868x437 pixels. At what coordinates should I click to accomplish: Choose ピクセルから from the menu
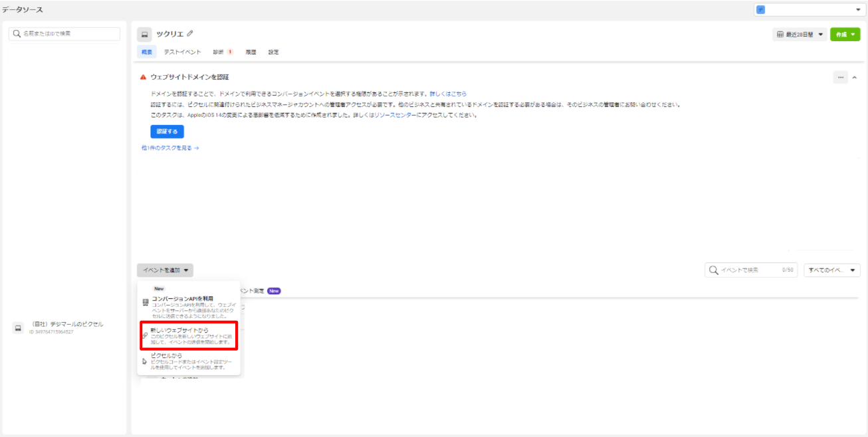pyautogui.click(x=189, y=361)
